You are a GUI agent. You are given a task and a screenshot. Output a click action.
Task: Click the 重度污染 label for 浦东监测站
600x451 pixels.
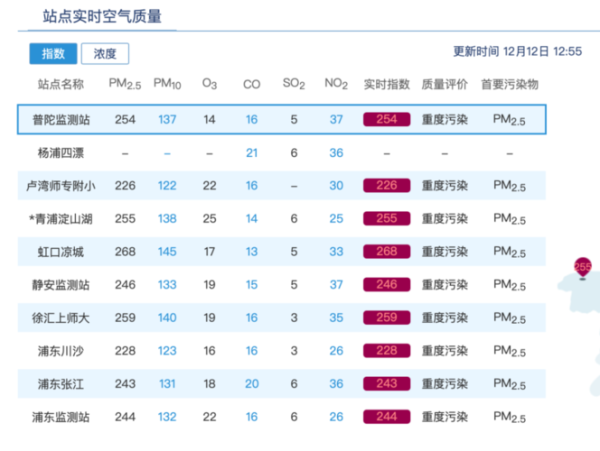444,417
